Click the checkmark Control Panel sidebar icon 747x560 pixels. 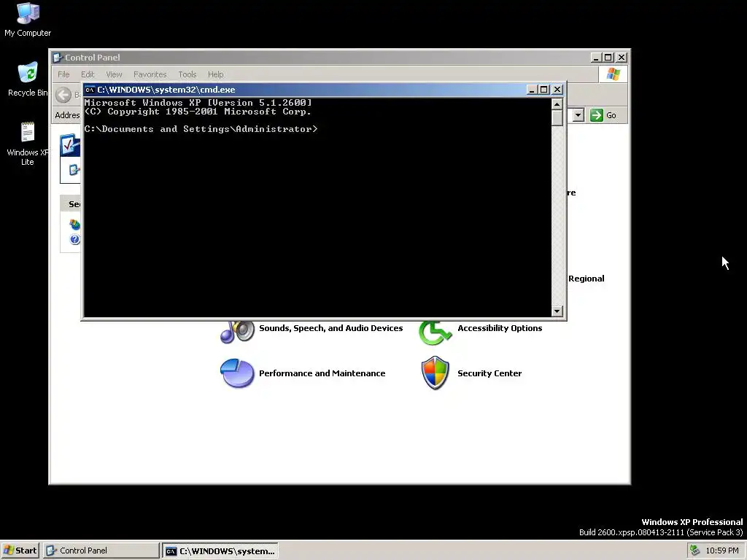(70, 145)
